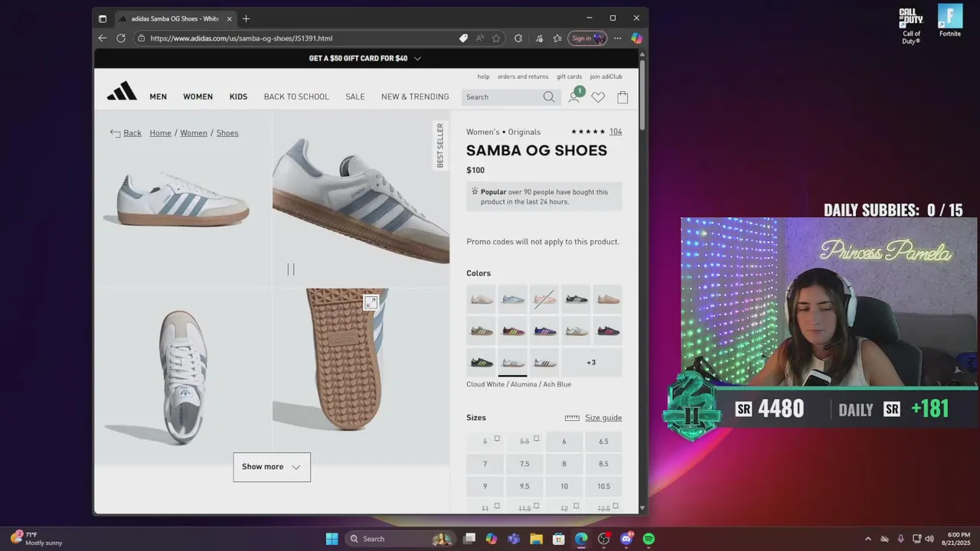Click the Read aloud icon in address bar
980x551 pixels.
[480, 38]
